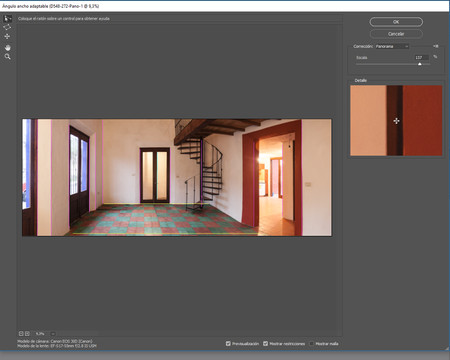
Task: Click the Detalle preview thumbnail
Action: click(396, 120)
